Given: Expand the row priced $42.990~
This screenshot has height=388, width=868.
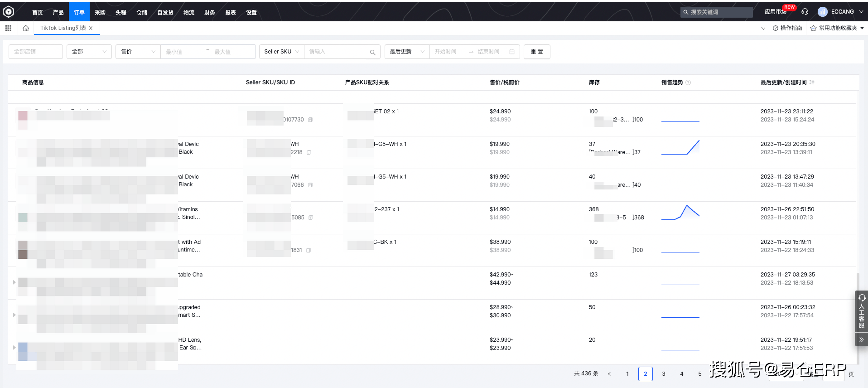Looking at the screenshot, I should [x=14, y=282].
